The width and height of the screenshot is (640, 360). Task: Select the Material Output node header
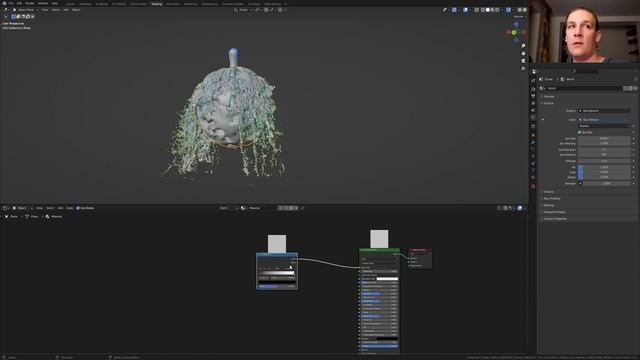tap(420, 250)
